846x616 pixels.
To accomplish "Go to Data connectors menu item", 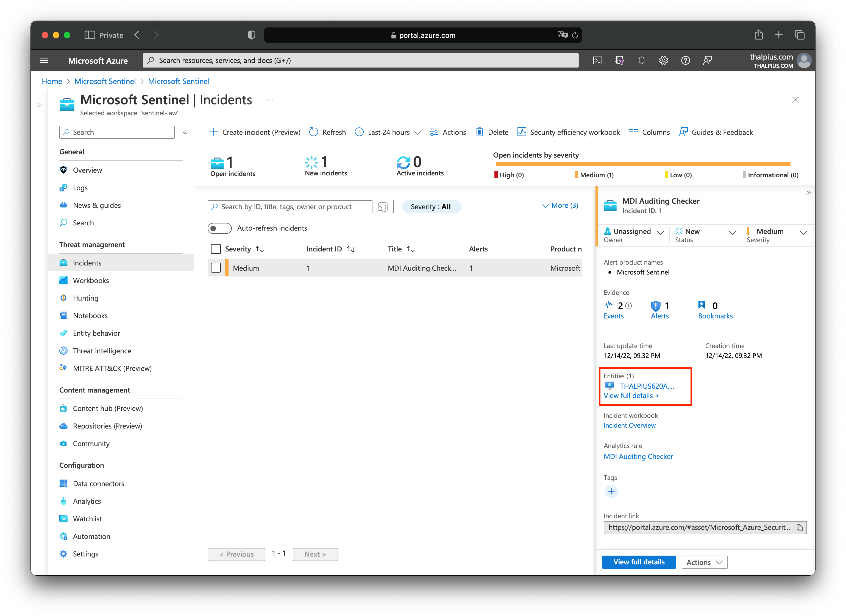I will point(99,484).
